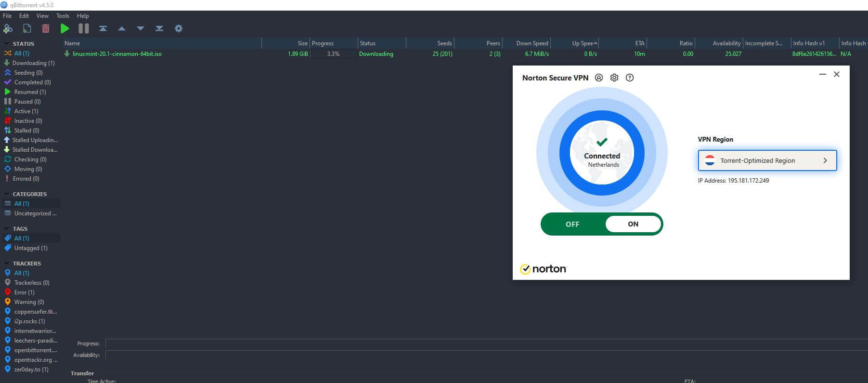Image resolution: width=868 pixels, height=383 pixels.
Task: Click the Add torrent link toolbar icon
Action: click(x=8, y=29)
